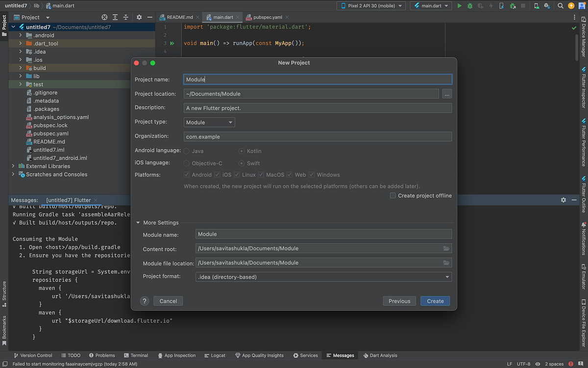
Task: Toggle the Web platform checkbox
Action: tap(290, 175)
